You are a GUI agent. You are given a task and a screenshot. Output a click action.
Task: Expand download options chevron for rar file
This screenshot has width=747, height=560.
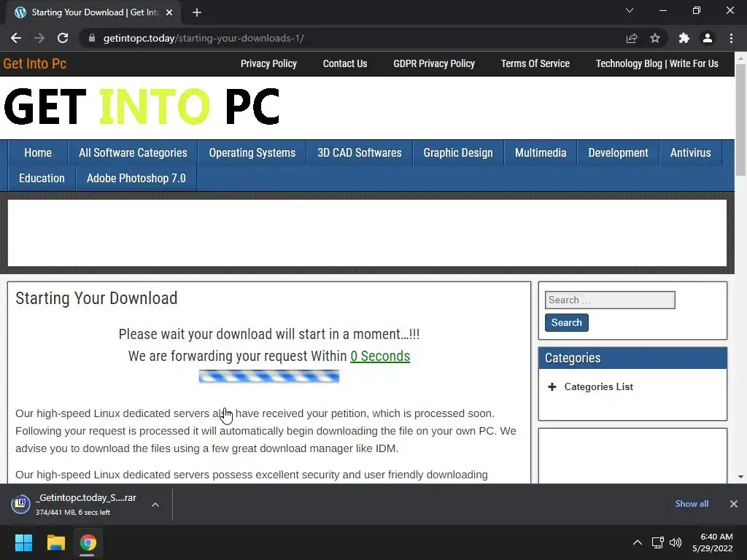tap(155, 505)
